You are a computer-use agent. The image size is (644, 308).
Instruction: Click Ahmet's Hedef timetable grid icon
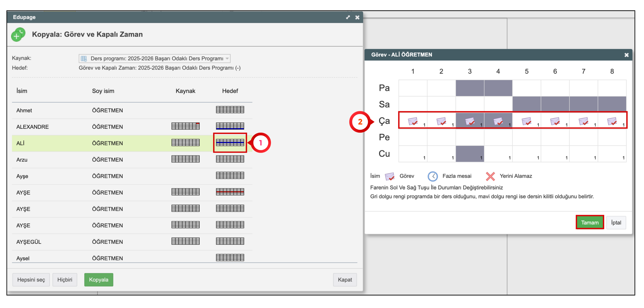point(230,110)
